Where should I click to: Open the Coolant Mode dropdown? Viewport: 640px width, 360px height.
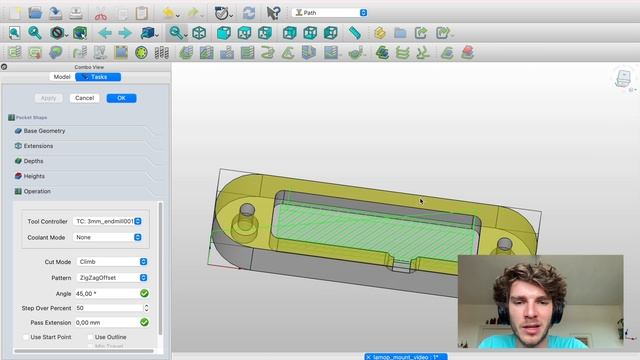coord(107,237)
